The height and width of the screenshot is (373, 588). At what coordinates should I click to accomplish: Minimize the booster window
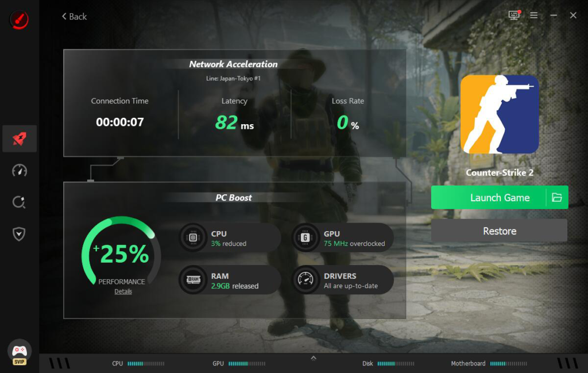coord(554,16)
